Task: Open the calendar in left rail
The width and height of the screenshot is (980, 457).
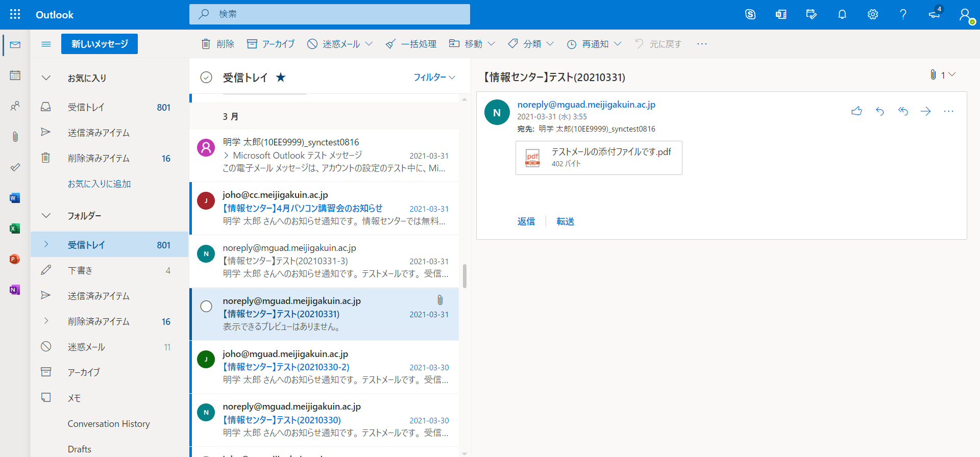Action: pyautogui.click(x=15, y=75)
